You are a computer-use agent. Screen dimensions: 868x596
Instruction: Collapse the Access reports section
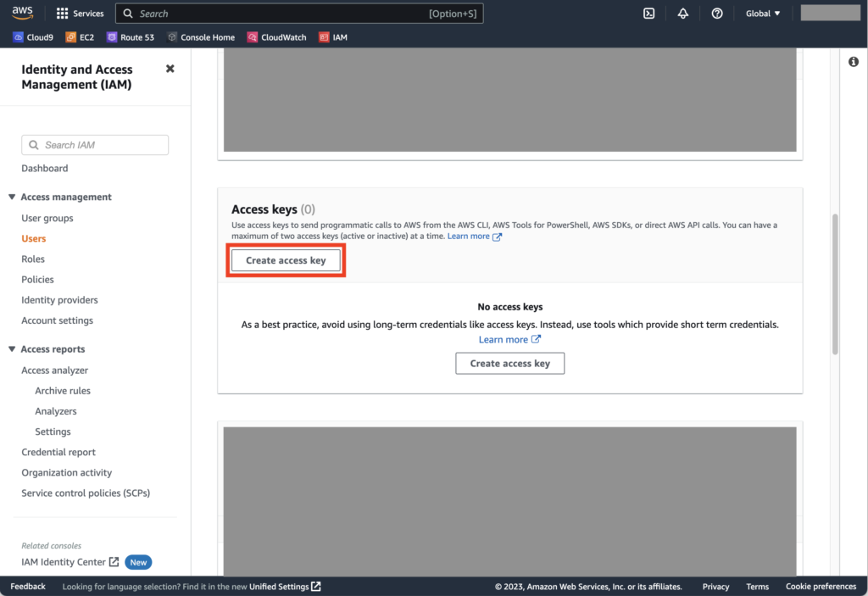pos(12,349)
